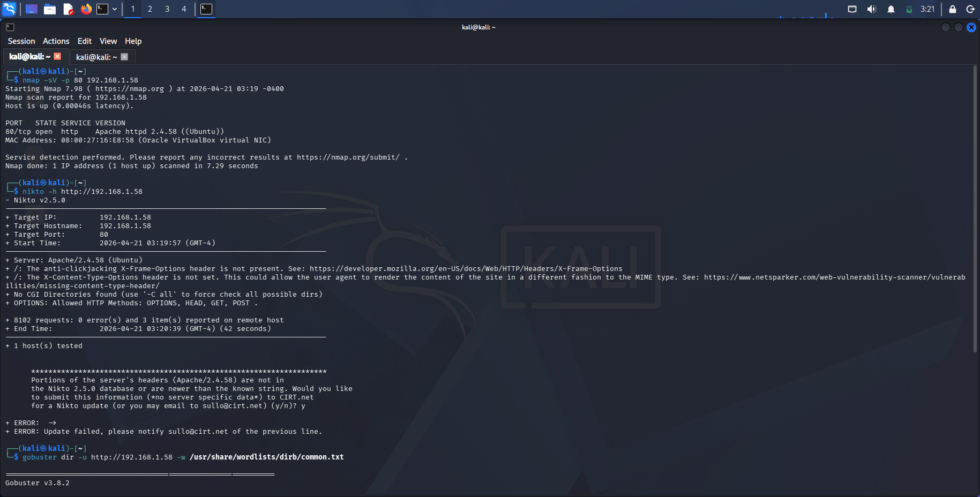Select the active bold kali@kali tab
This screenshot has height=497, width=980.
[x=30, y=57]
